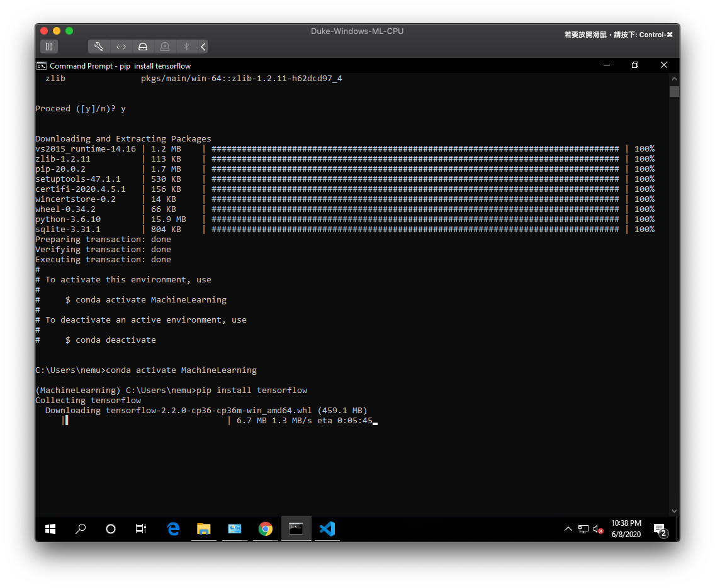Click the lock icon on the remote toolbar
Viewport: 715px width, 588px height.
pos(164,47)
